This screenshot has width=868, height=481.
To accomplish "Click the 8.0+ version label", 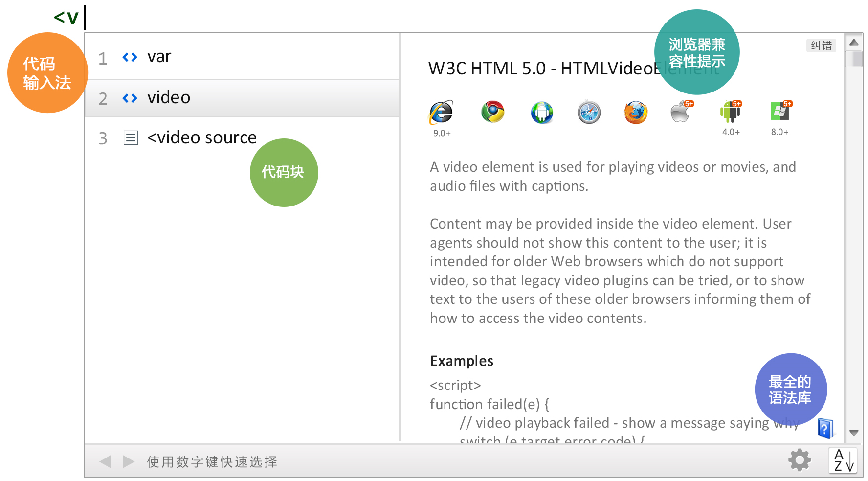I will 779,132.
